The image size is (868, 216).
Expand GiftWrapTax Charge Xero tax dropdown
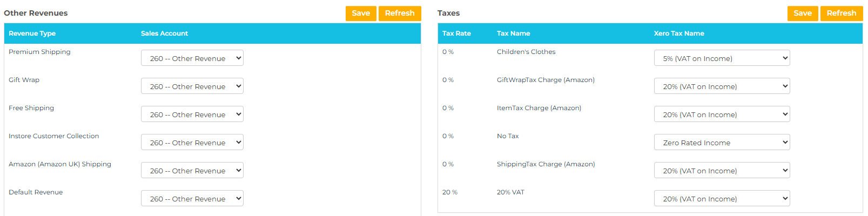tap(722, 86)
